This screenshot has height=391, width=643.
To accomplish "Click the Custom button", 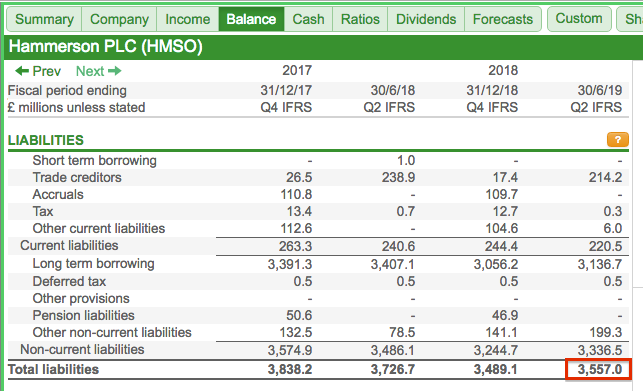I will click(x=579, y=18).
